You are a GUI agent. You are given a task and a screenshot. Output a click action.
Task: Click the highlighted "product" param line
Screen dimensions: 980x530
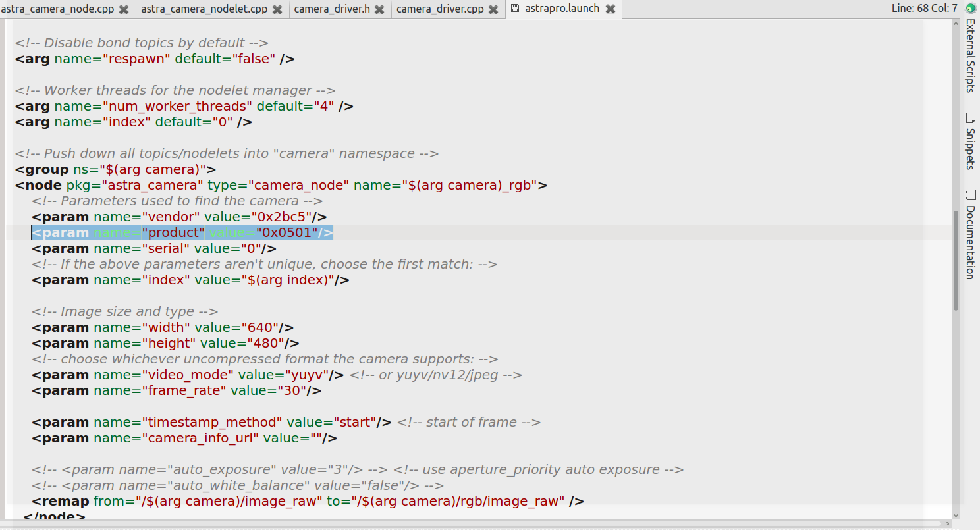click(x=182, y=232)
